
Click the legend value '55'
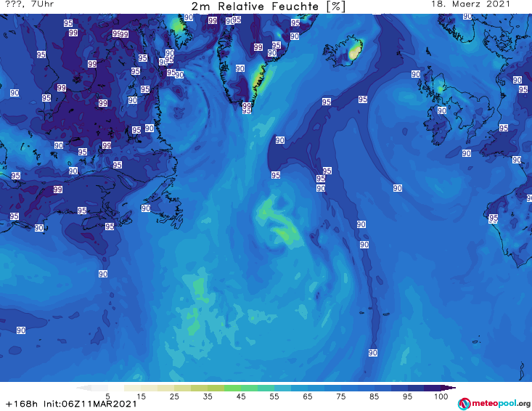click(x=274, y=396)
